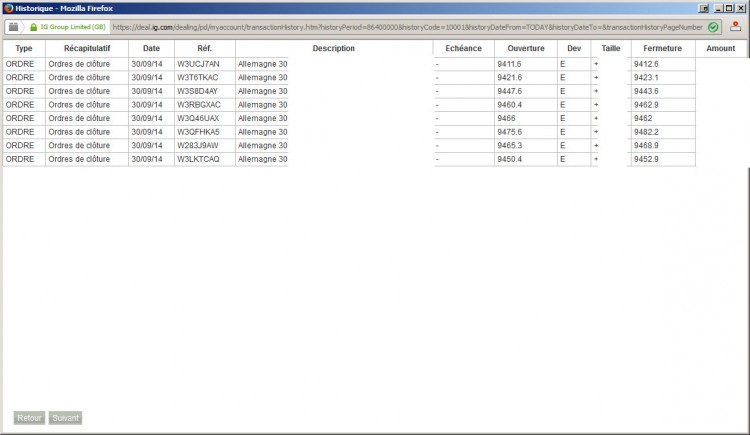Viewport: 750px width, 435px height.
Task: Click the gray tab group icon left of address bar
Action: click(x=13, y=27)
